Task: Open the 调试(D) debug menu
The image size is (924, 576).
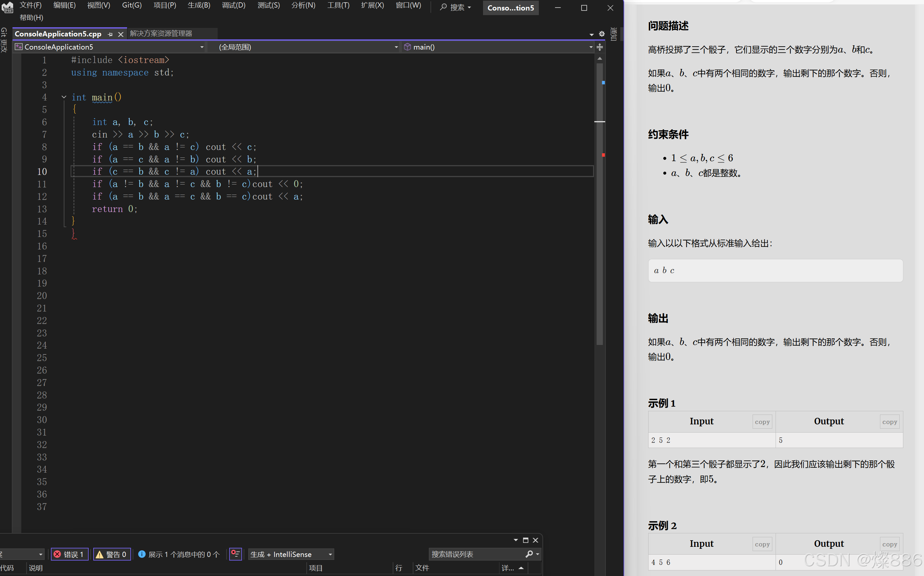Action: (233, 5)
